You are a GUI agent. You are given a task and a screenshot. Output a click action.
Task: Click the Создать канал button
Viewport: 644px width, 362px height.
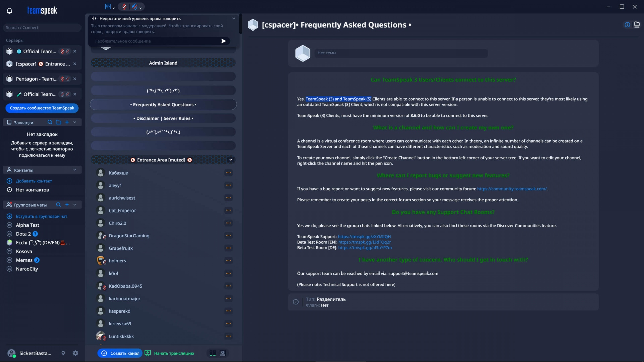(x=120, y=353)
